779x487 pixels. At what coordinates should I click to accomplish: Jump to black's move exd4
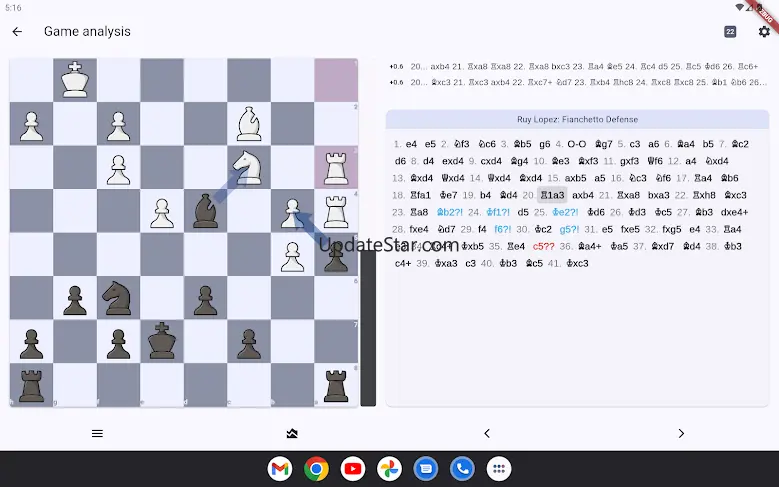click(x=453, y=161)
